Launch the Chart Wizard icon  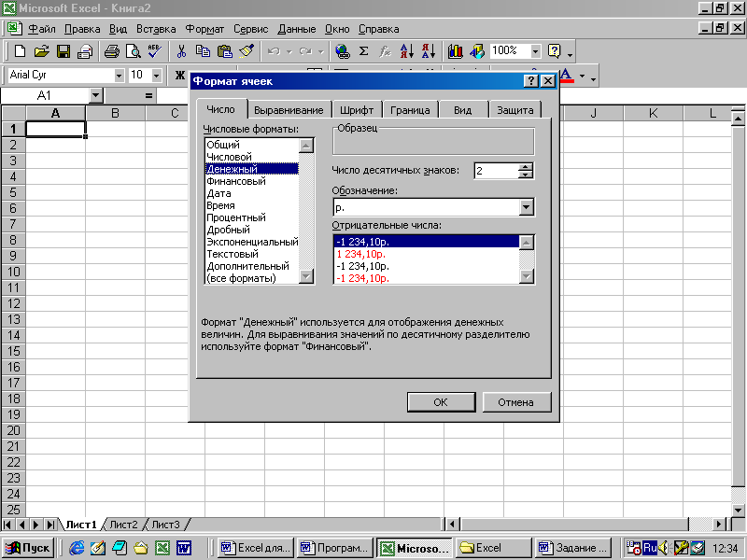coord(456,51)
